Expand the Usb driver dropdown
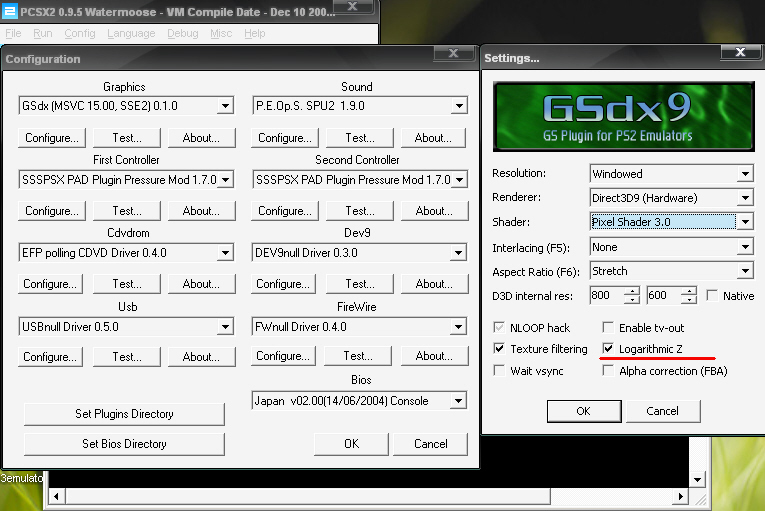Screen dimensions: 765x511 pos(225,327)
